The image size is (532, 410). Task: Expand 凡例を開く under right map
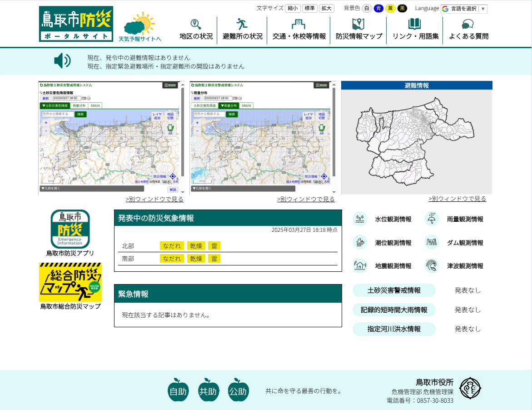243,188
